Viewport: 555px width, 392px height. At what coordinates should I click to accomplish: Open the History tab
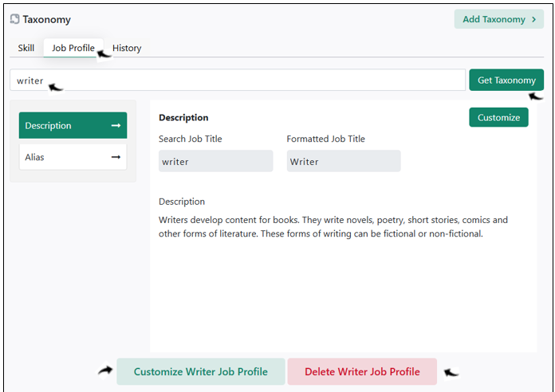point(127,48)
